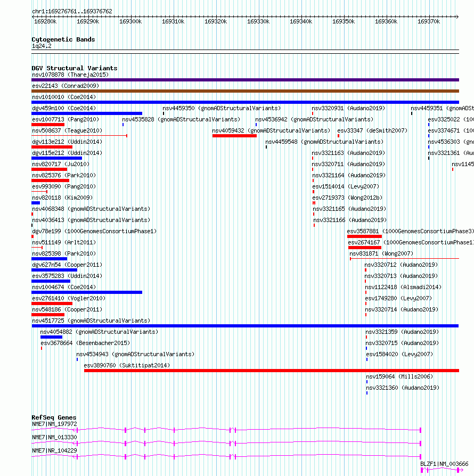This screenshot has height=476, width=474.
Task: Click nsv3320713 (Audano2019) label
Action: pyautogui.click(x=401, y=276)
